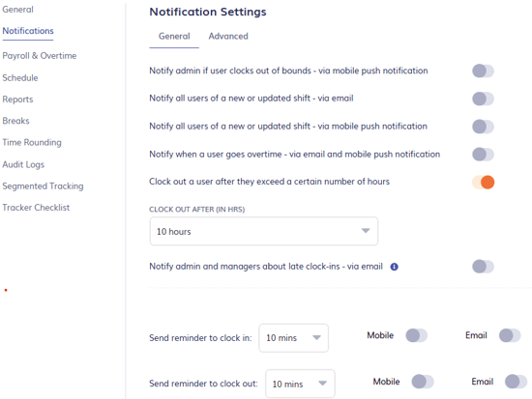The height and width of the screenshot is (399, 532).
Task: Open Tracker Checklist settings
Action: (x=36, y=208)
